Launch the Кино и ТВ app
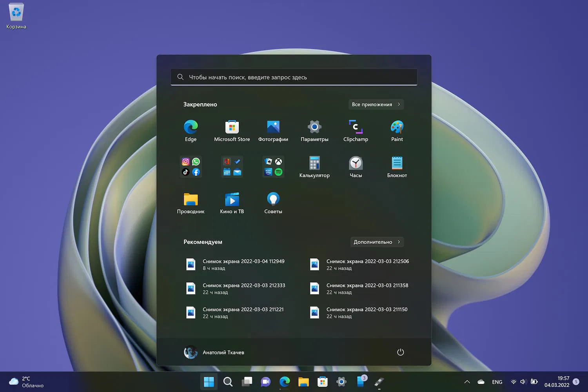This screenshot has height=392, width=588. pos(232,203)
